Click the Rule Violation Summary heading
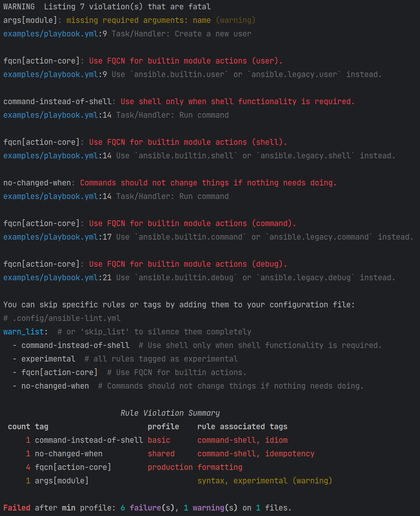The height and width of the screenshot is (516, 420). point(170,413)
